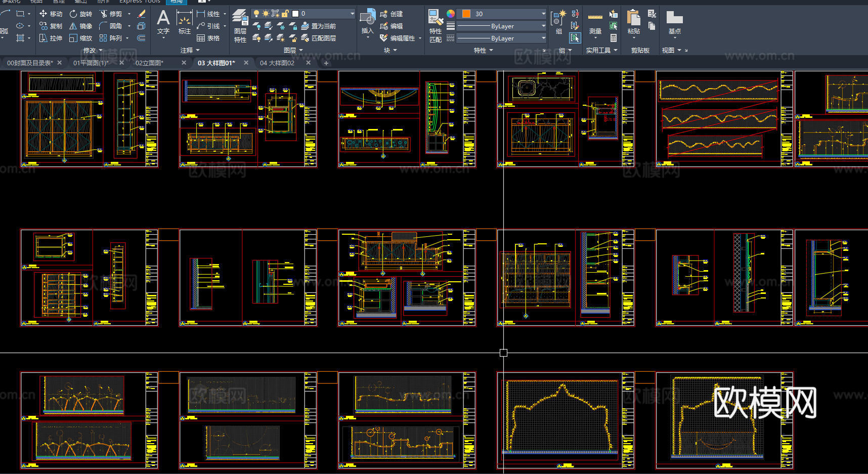
Task: Toggle layer 0 viewport freeze icon
Action: tap(275, 14)
